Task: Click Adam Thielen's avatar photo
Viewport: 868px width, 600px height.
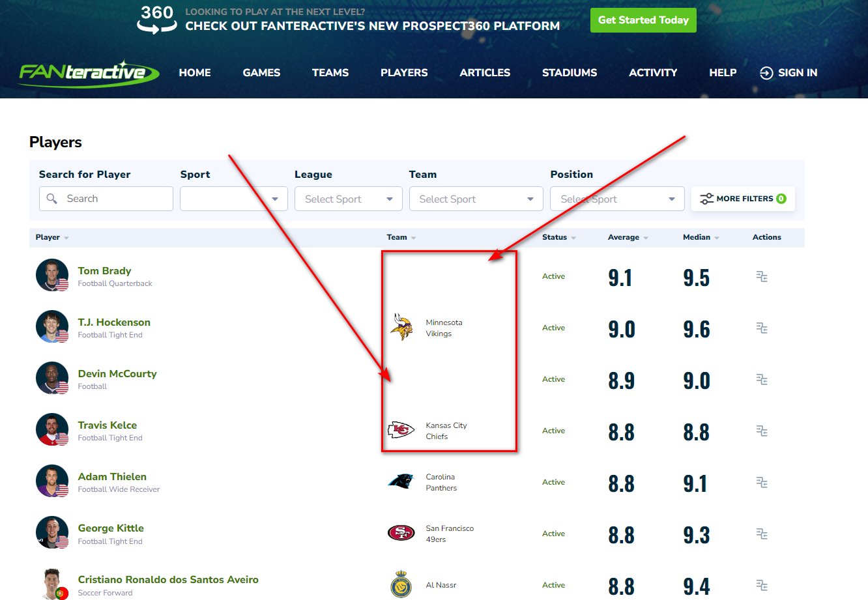Action: (52, 481)
